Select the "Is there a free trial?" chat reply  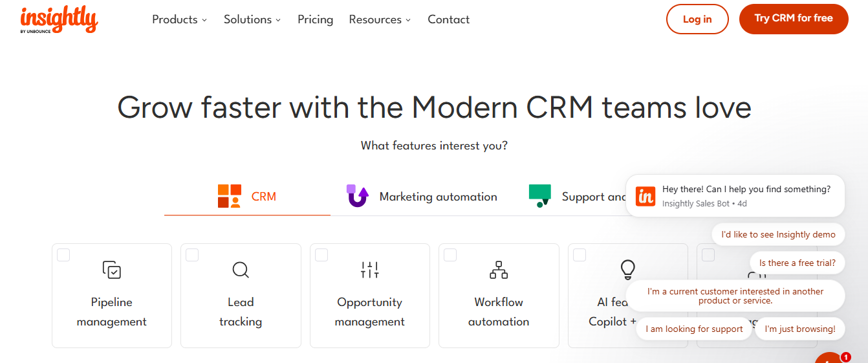coord(797,263)
